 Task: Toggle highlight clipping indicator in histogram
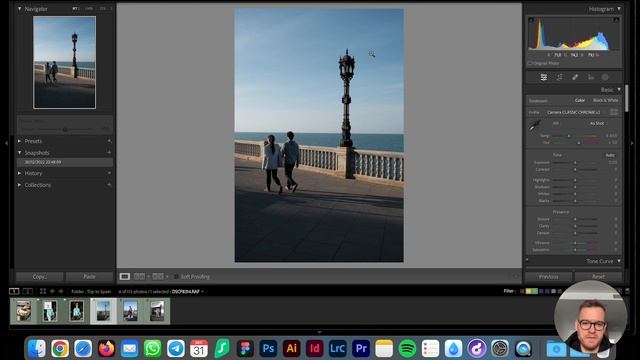[x=616, y=20]
